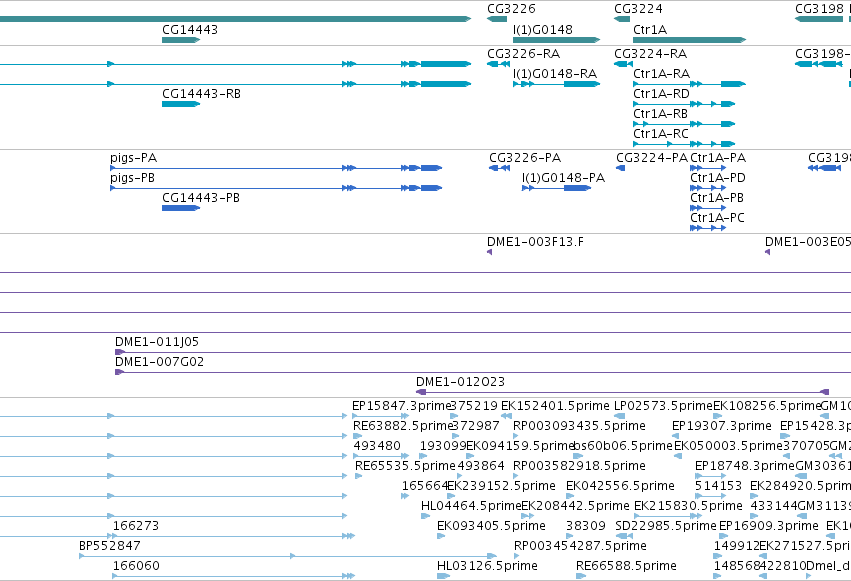Click the CG3224-RA transcript label
The height and width of the screenshot is (581, 851).
[650, 54]
